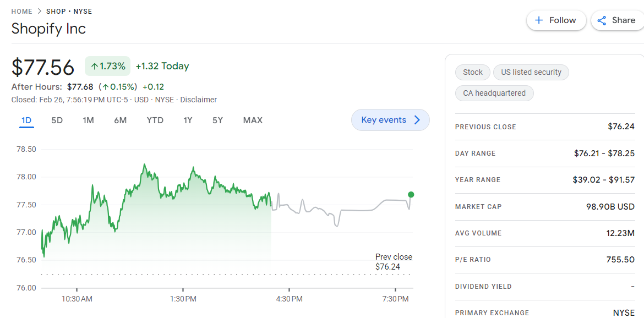Screen dimensions: 644x318
Task: Click the YEAR RANGE label
Action: pos(478,180)
